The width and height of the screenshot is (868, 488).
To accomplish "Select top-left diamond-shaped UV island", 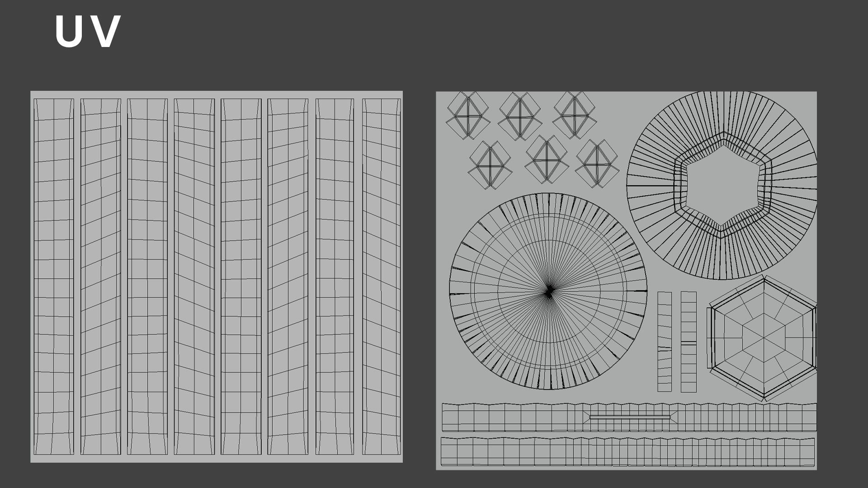I will point(468,116).
